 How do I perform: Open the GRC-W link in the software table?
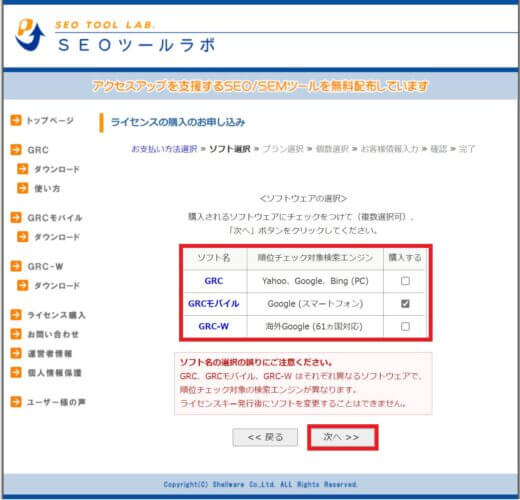[x=214, y=326]
